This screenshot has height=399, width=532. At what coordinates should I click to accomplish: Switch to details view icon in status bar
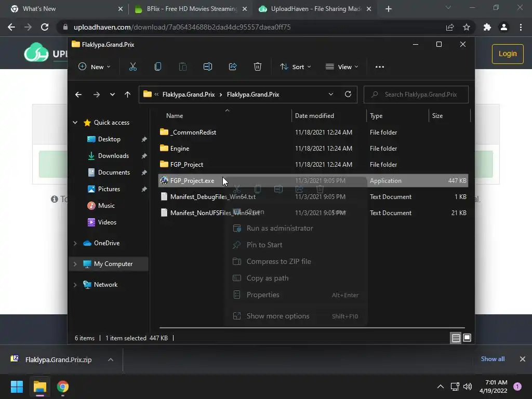(456, 338)
